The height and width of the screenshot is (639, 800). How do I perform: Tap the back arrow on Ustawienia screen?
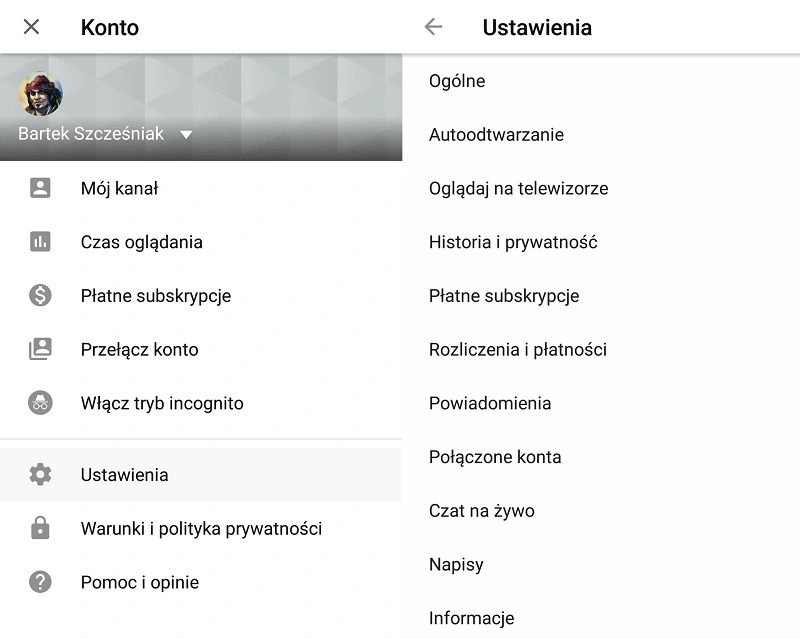(x=432, y=27)
